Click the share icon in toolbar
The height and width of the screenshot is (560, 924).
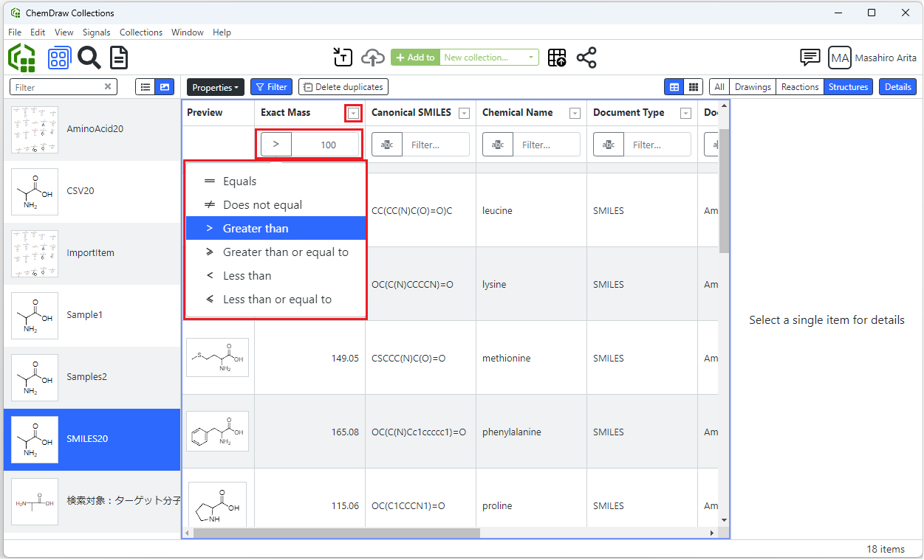coord(587,58)
